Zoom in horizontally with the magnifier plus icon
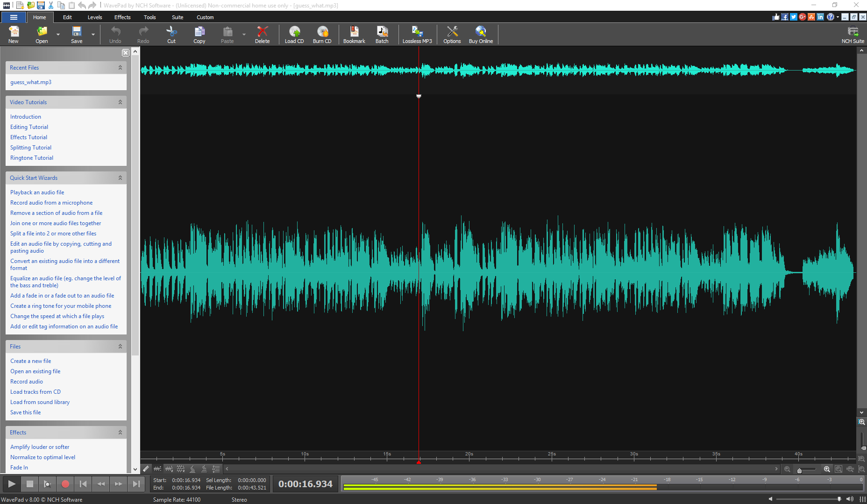Viewport: 867px width, 504px height. click(827, 469)
